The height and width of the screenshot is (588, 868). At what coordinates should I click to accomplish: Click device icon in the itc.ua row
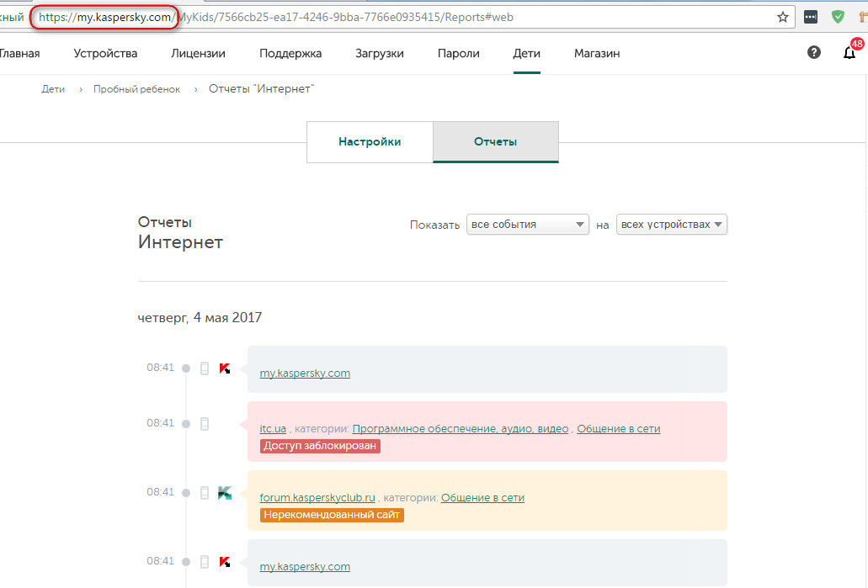[x=205, y=424]
